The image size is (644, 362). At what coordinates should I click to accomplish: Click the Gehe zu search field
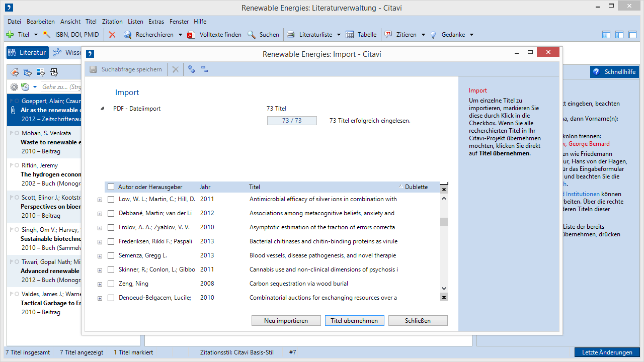[60, 87]
